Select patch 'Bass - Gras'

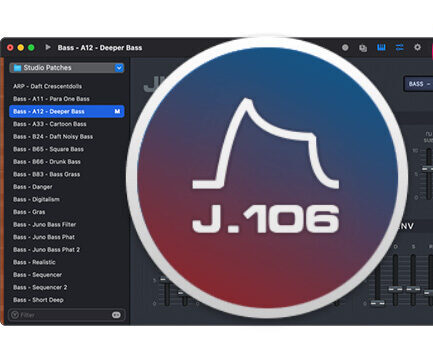29,212
